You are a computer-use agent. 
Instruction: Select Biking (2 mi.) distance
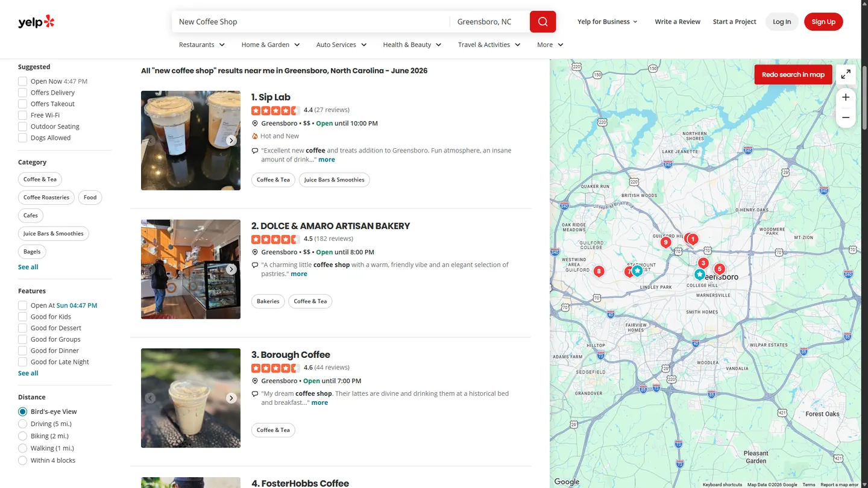click(22, 436)
